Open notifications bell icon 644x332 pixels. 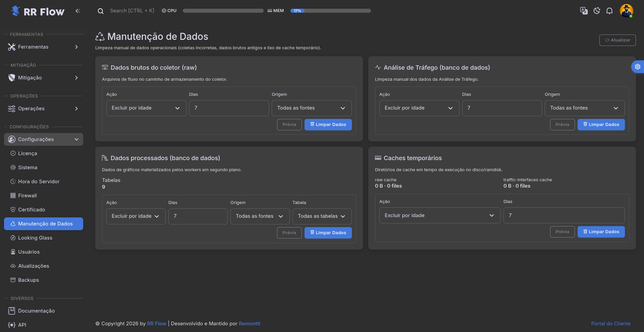pyautogui.click(x=609, y=11)
